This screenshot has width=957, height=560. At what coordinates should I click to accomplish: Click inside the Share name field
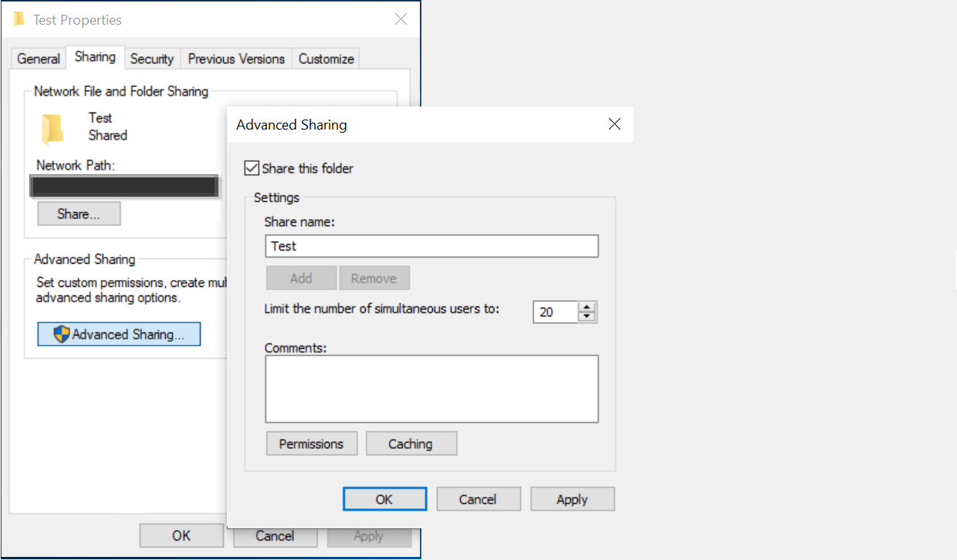pos(431,245)
